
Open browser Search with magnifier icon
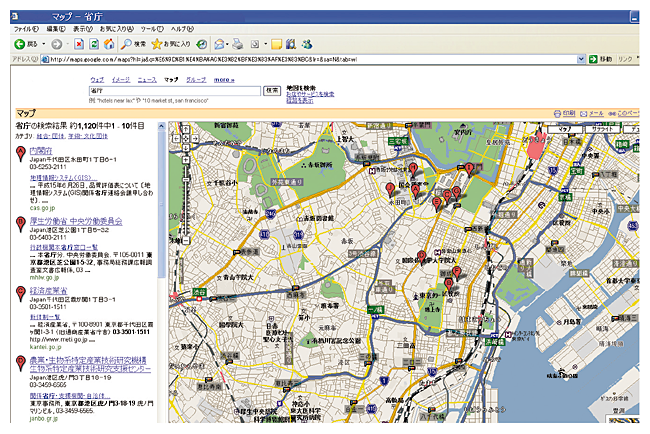(126, 44)
